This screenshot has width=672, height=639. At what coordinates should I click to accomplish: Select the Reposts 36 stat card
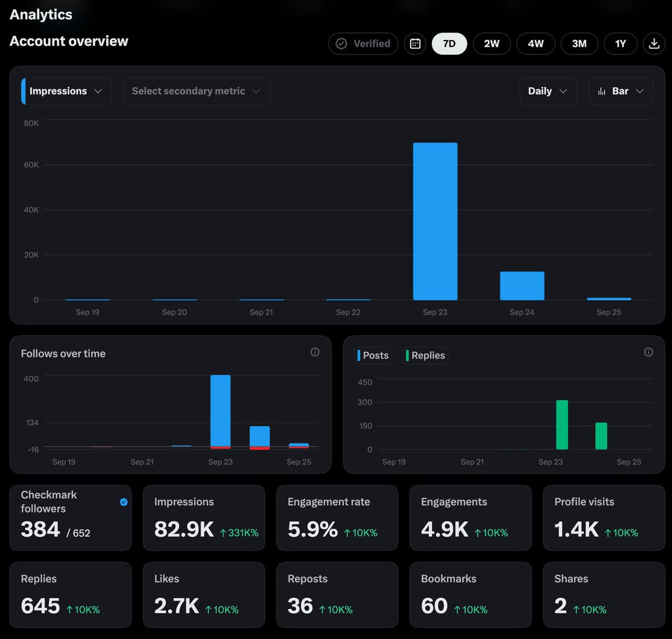click(337, 595)
